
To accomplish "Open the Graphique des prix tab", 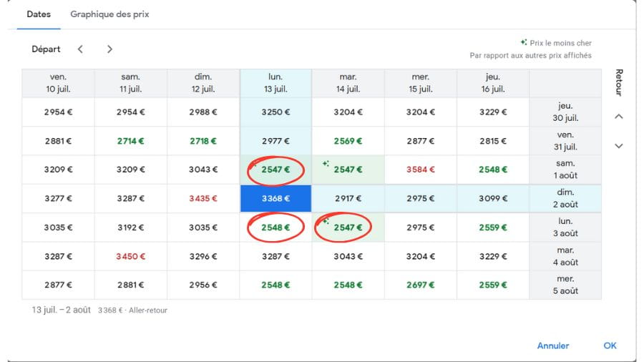I will 109,14.
